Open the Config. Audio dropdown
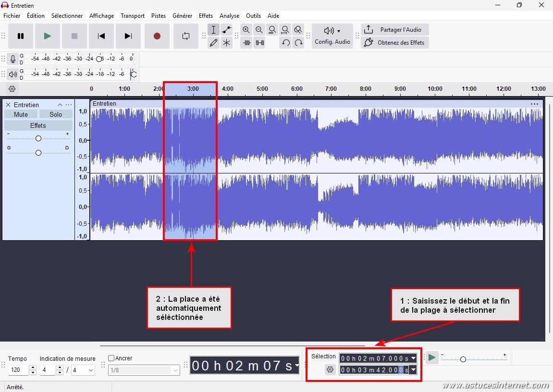This screenshot has width=553, height=392. [x=332, y=36]
